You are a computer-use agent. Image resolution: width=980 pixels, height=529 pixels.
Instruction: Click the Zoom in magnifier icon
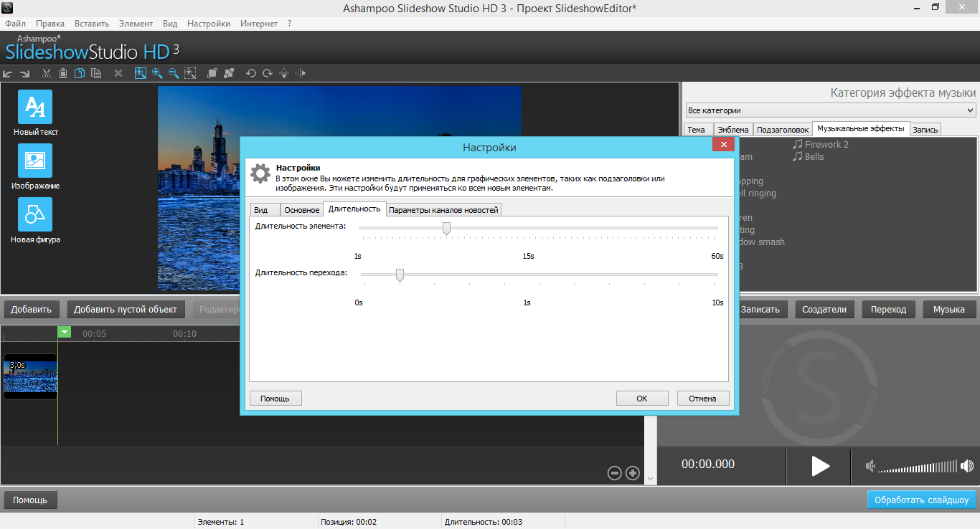click(x=157, y=73)
